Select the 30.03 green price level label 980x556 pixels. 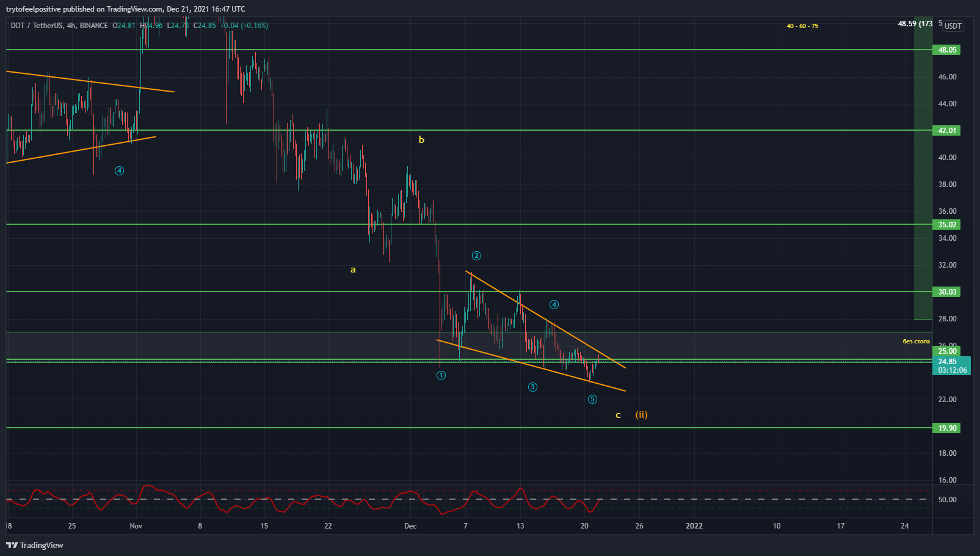pos(946,292)
